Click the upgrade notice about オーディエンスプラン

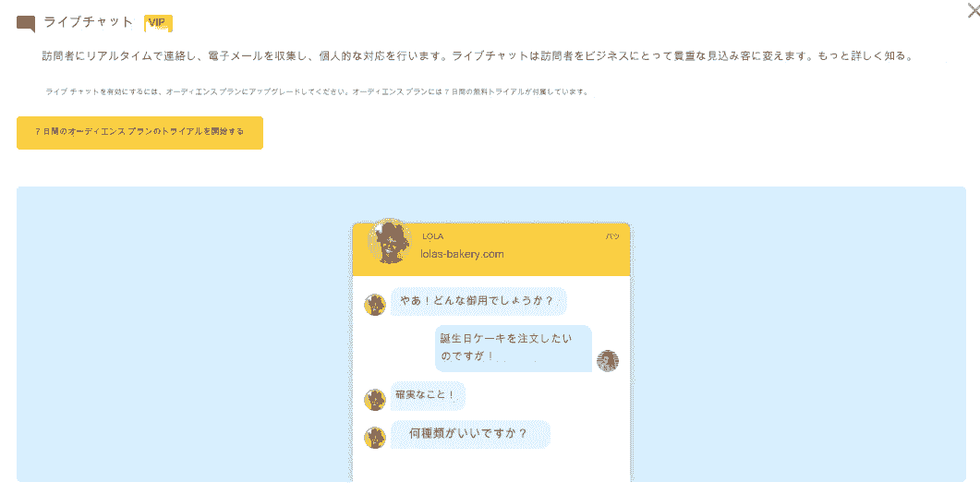point(317,91)
